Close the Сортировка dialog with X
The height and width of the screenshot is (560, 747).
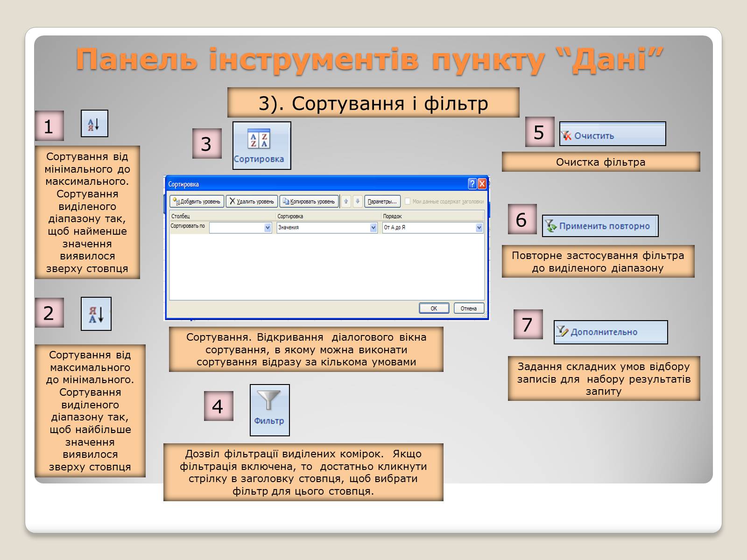[482, 184]
